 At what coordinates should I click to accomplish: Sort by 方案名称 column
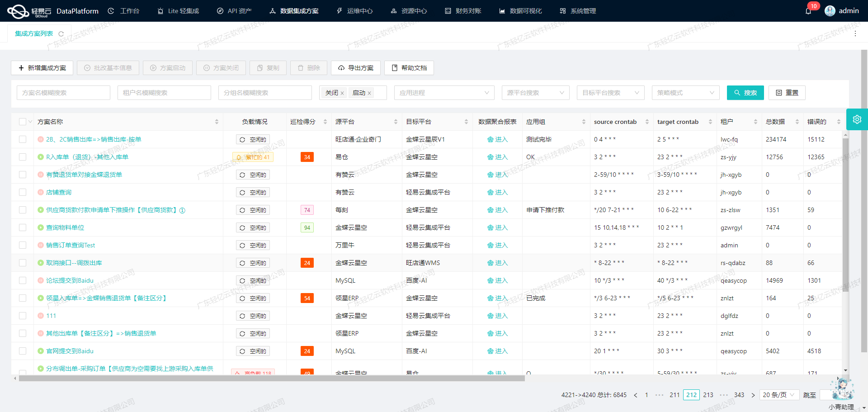pyautogui.click(x=217, y=122)
